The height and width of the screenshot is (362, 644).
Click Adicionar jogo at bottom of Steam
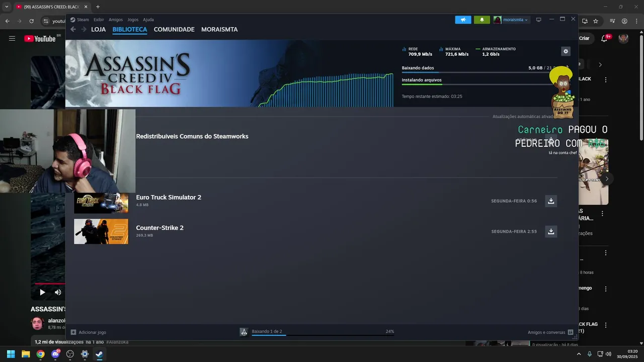tap(88, 332)
